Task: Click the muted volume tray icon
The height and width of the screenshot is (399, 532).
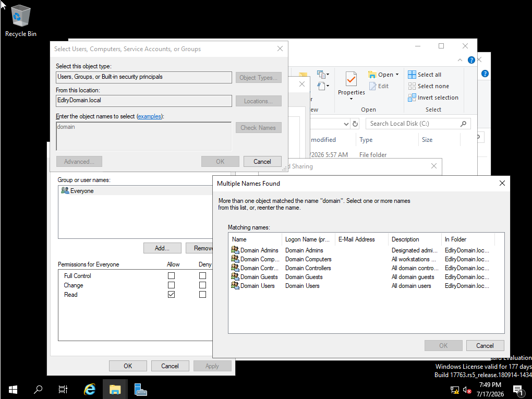Action: click(x=467, y=390)
